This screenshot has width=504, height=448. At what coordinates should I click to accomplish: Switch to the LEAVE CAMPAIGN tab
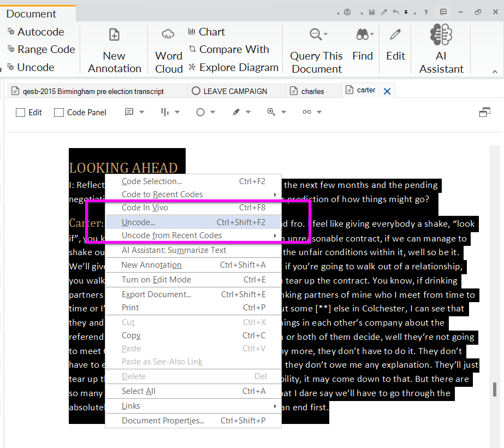click(235, 91)
